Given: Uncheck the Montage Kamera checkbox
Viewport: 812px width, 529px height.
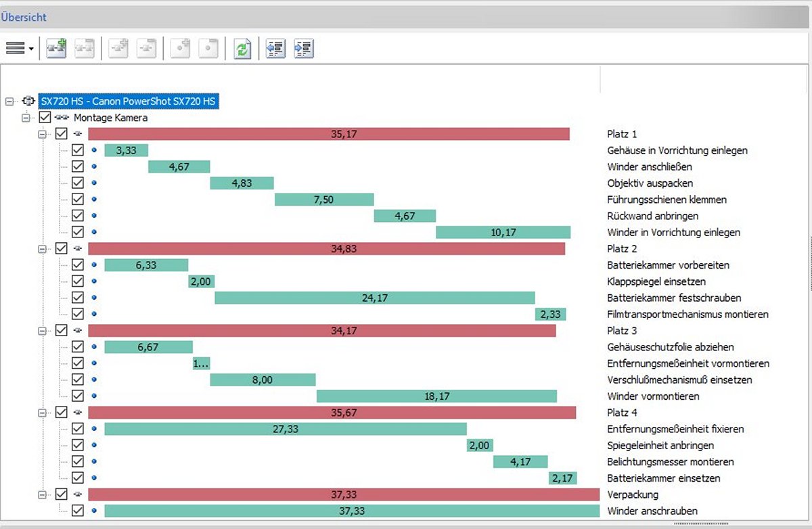Looking at the screenshot, I should [x=45, y=118].
